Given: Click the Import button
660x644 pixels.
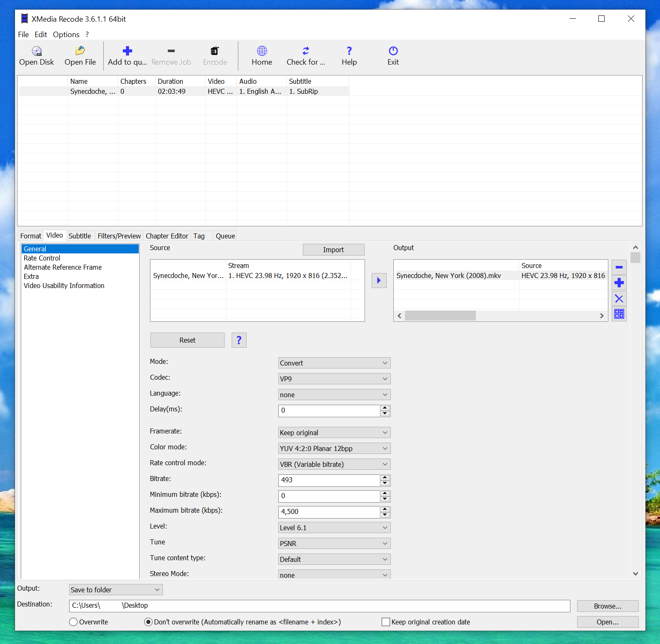Looking at the screenshot, I should (x=333, y=250).
